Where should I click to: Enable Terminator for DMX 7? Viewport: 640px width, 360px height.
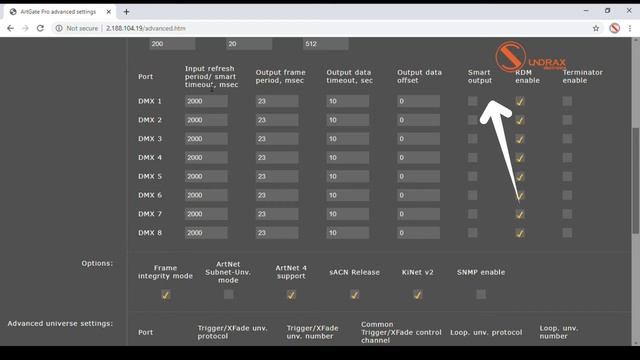[567, 214]
